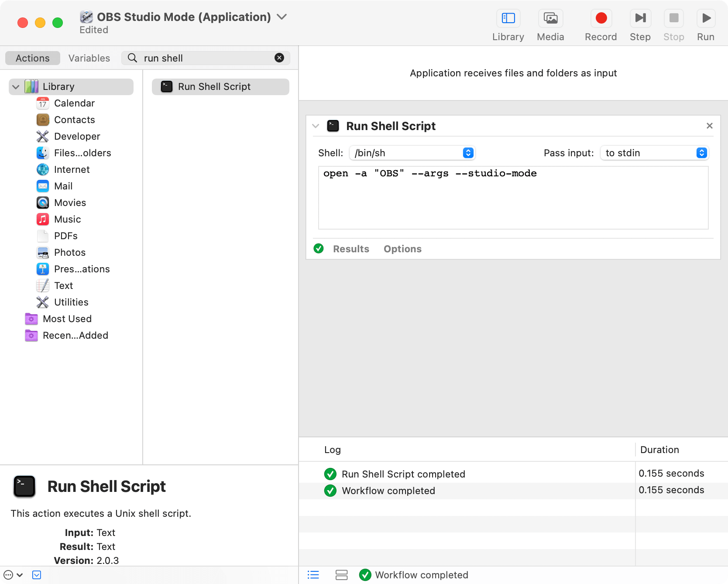Clear the run shell search field

(279, 58)
